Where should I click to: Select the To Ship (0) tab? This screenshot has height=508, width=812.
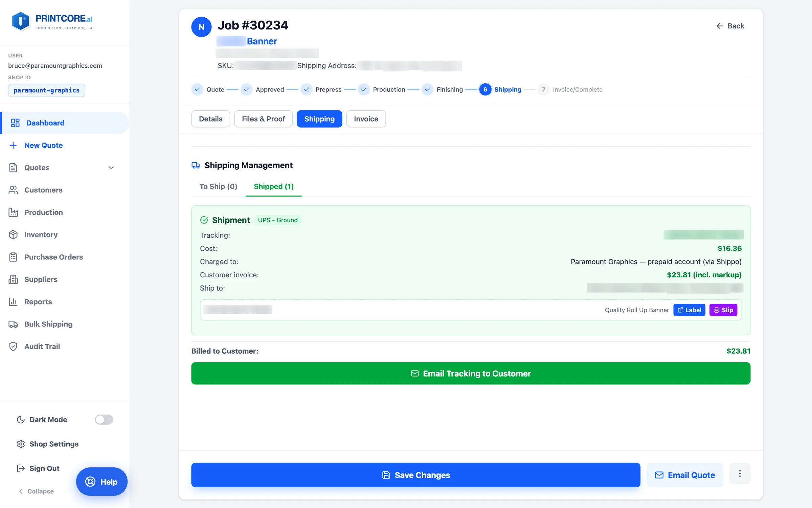218,187
